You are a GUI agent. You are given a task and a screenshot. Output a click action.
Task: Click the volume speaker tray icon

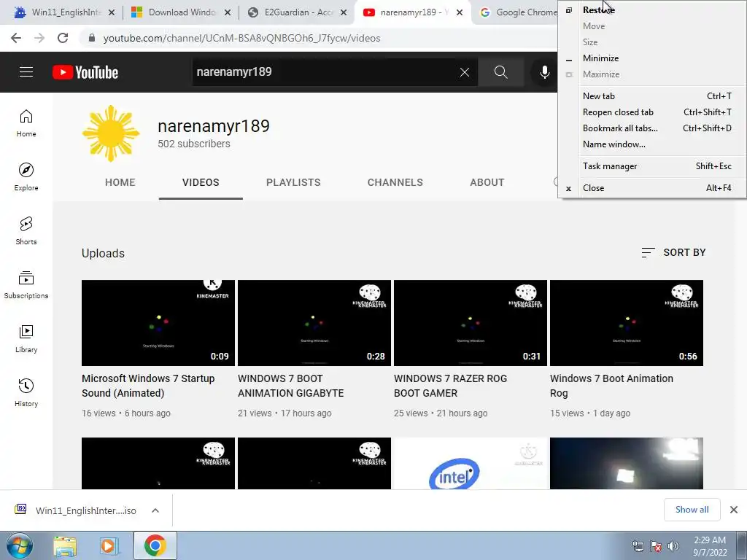coord(673,546)
